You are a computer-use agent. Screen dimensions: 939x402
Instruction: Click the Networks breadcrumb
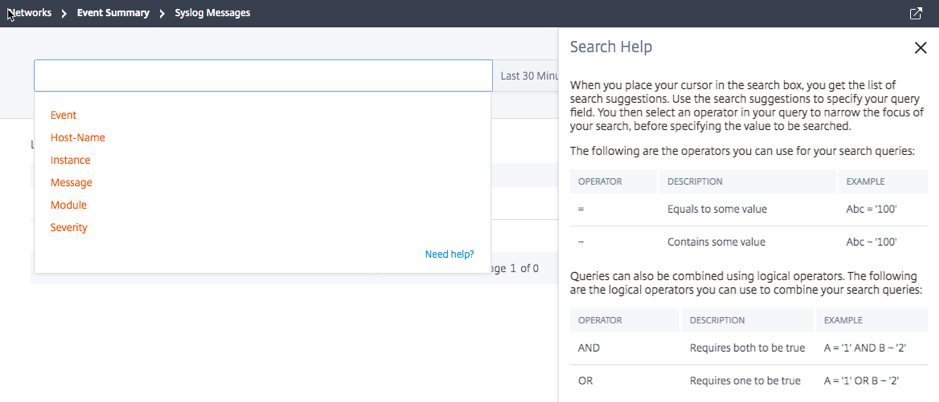click(29, 13)
